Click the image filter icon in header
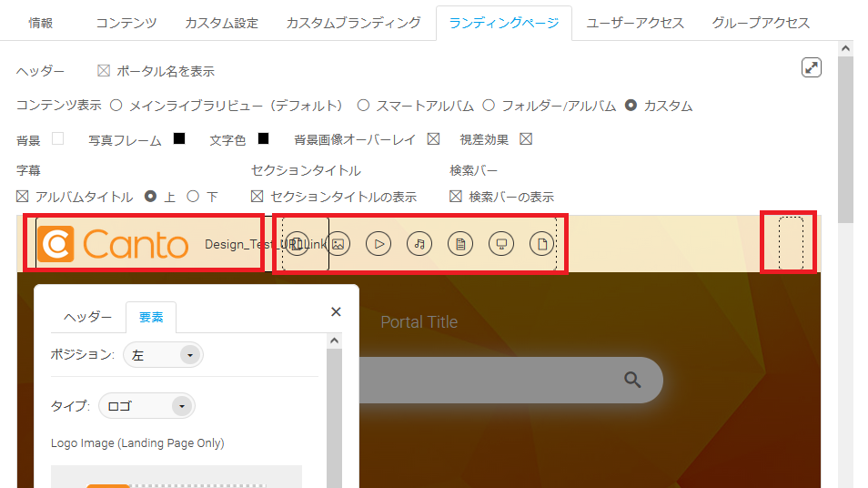868x488 pixels. (338, 244)
